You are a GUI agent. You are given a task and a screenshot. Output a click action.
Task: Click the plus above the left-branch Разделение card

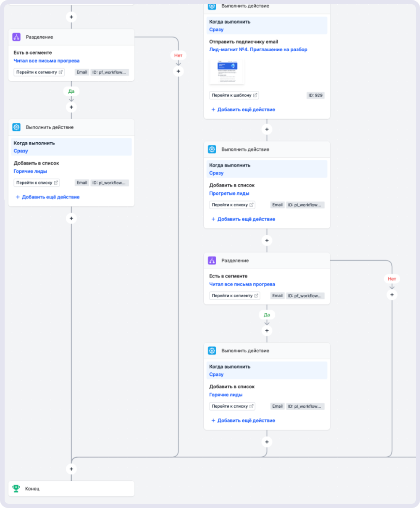pos(71,17)
